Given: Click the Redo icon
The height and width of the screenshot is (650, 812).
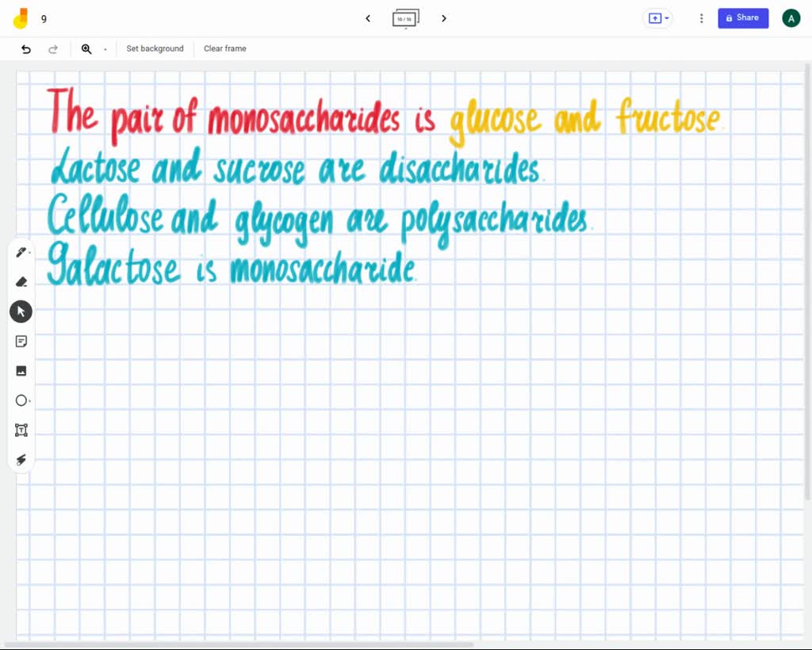Looking at the screenshot, I should point(53,48).
